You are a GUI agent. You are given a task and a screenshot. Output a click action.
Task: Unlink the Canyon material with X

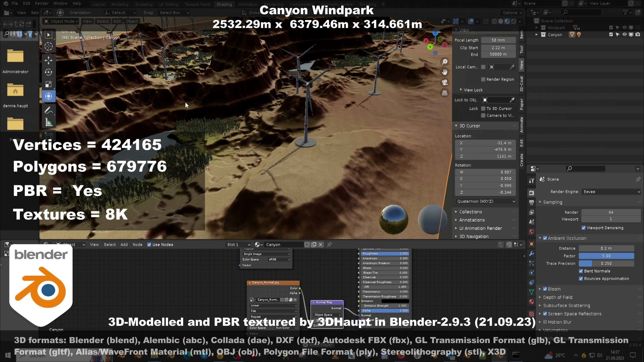coord(321,245)
